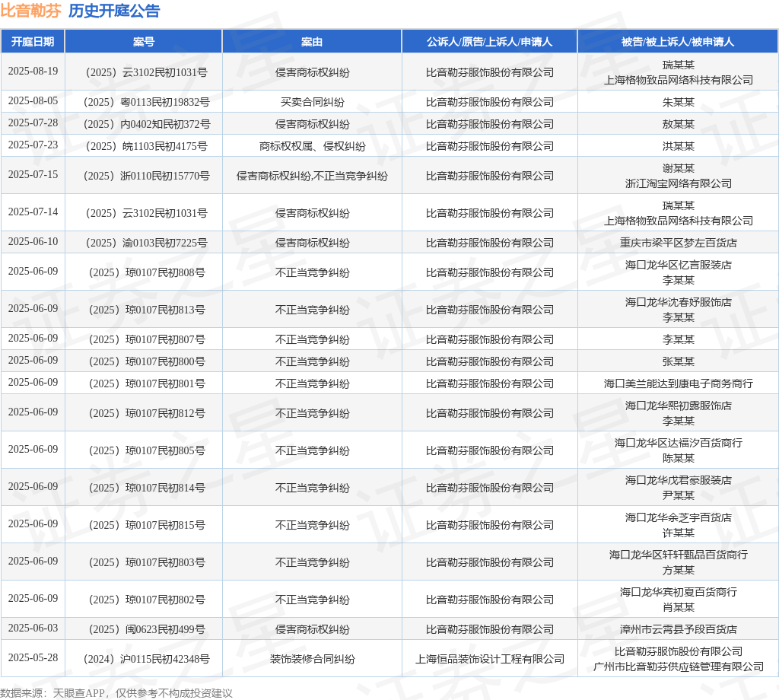Click the date 2025-07-23
The height and width of the screenshot is (700, 779).
tap(33, 145)
